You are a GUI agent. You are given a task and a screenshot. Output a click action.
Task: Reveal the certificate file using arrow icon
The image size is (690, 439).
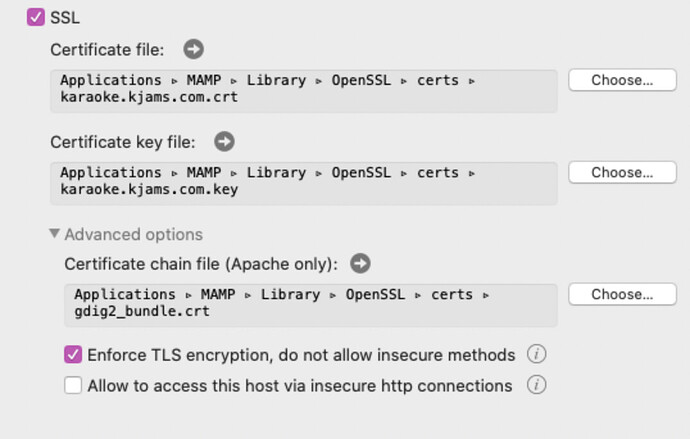click(x=193, y=48)
